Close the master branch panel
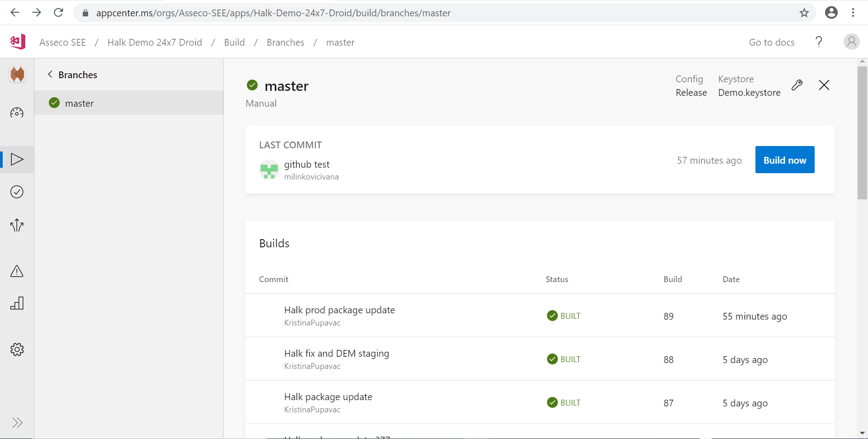868x439 pixels. click(x=824, y=85)
